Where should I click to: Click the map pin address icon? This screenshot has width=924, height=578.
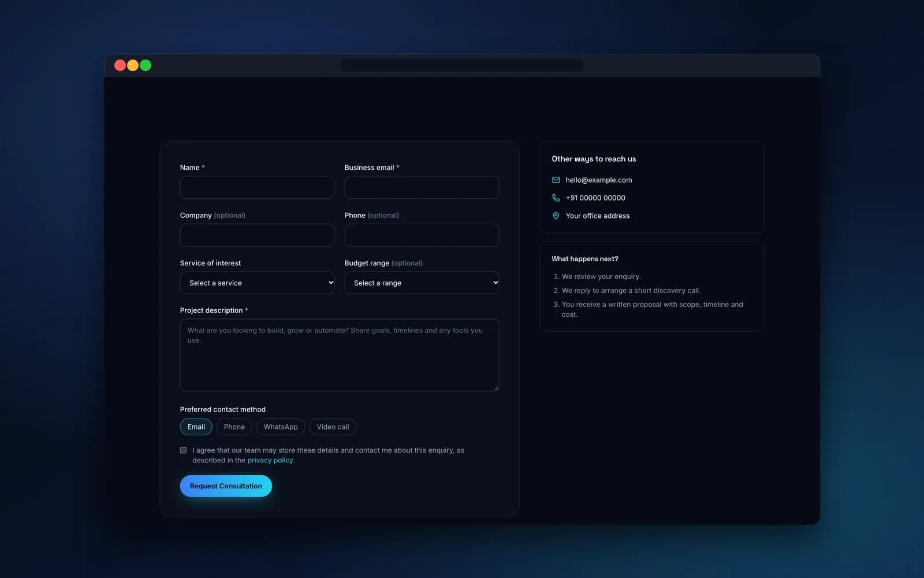556,216
